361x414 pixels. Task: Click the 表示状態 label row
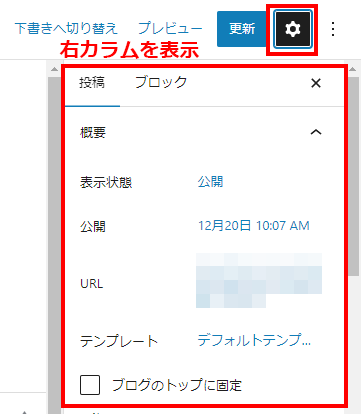[x=106, y=183]
